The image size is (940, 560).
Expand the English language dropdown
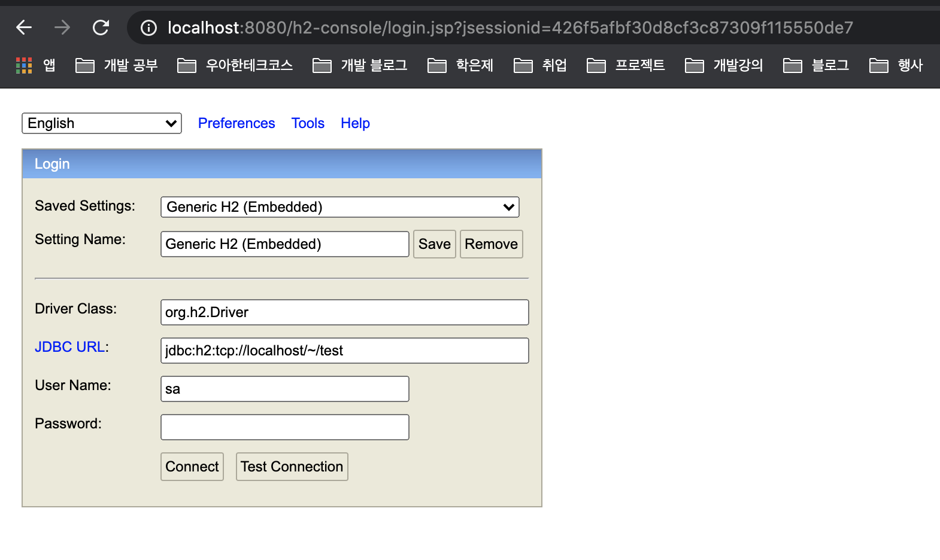[x=102, y=123]
